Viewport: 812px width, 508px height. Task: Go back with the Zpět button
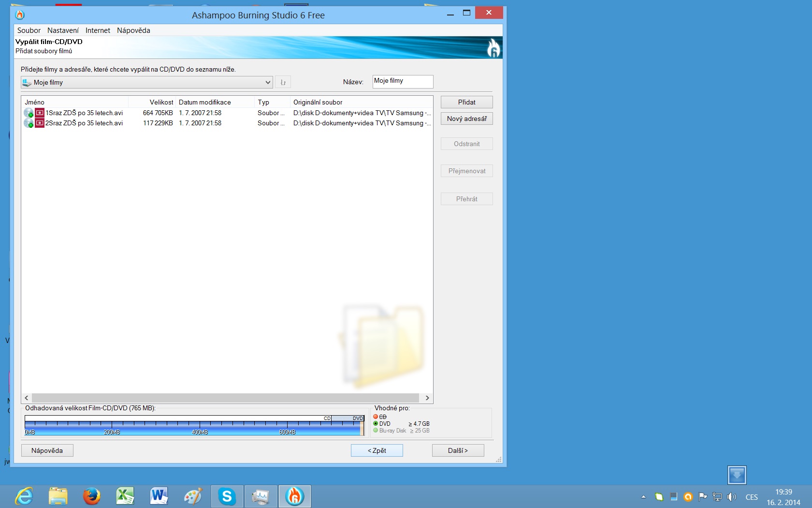click(x=377, y=450)
